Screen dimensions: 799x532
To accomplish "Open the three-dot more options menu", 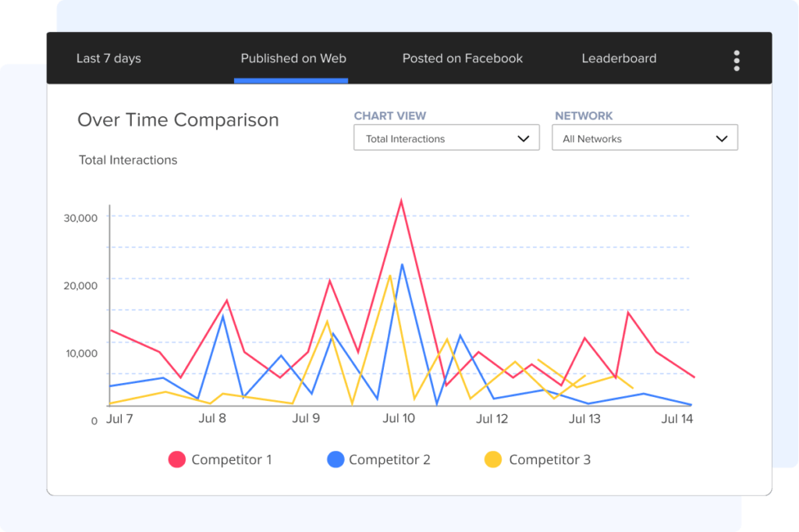I will (x=737, y=60).
